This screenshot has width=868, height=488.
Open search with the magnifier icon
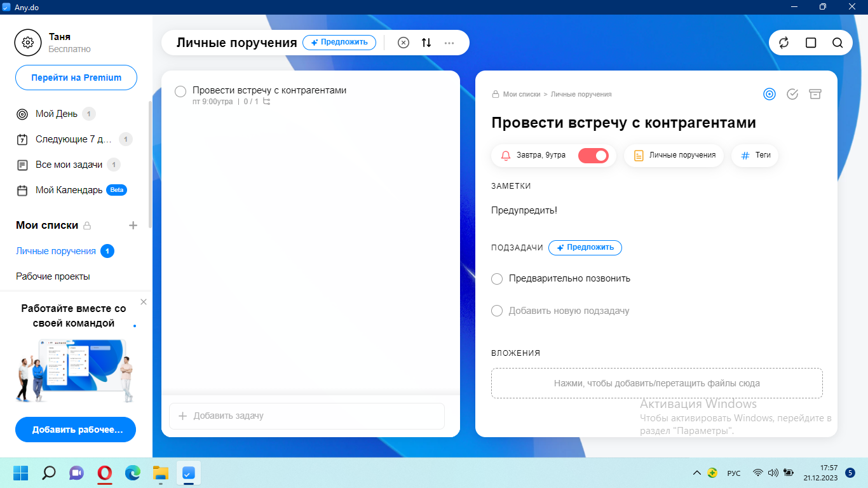point(837,43)
